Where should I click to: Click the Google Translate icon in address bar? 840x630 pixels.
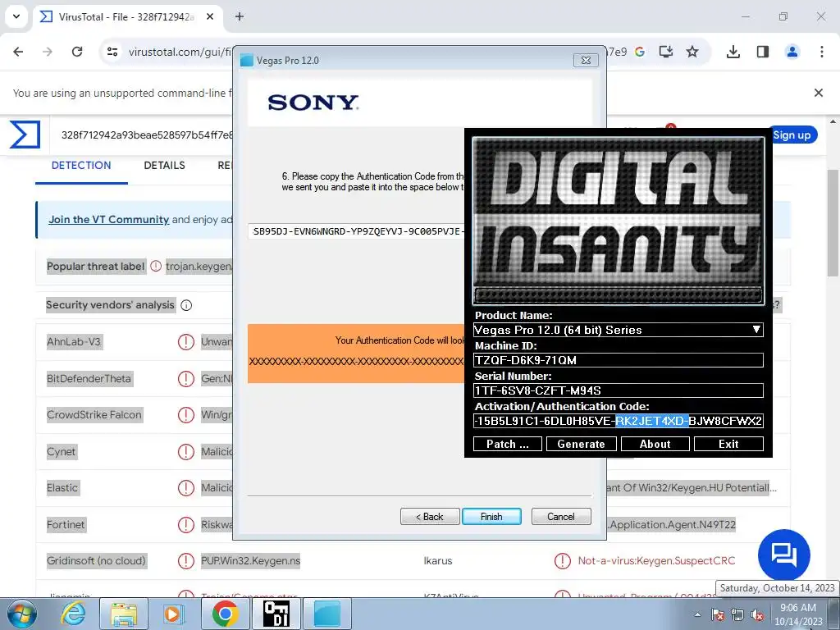click(x=640, y=52)
